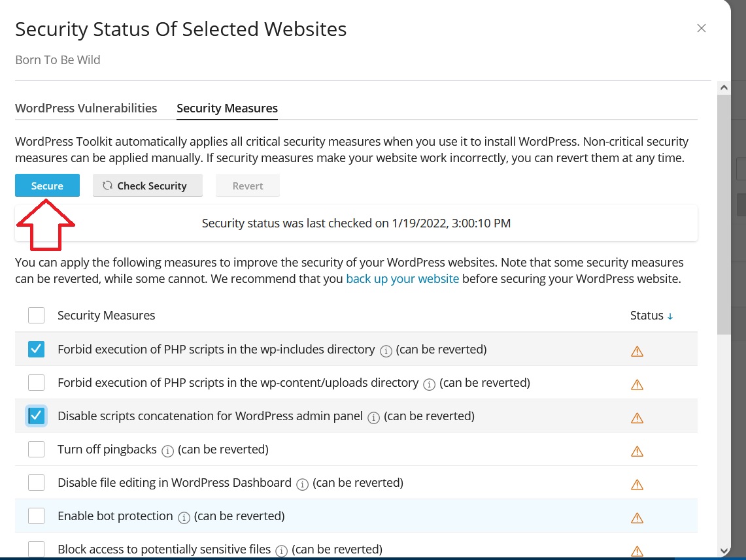
Task: Click warning status icon for pingbacks row
Action: pos(637,451)
